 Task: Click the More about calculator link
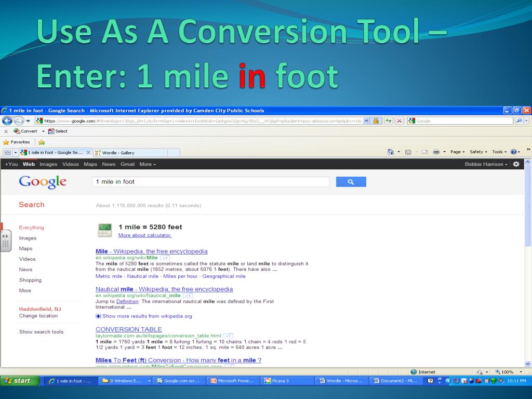tap(145, 235)
